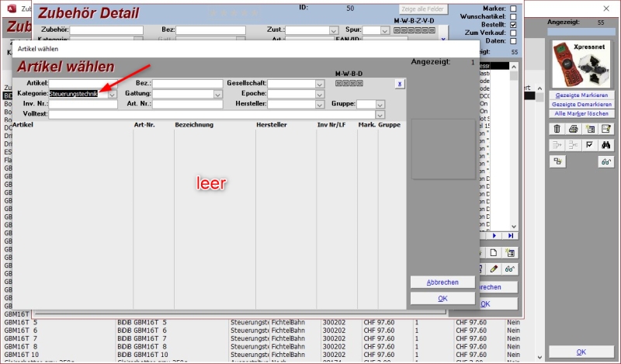Tick the Marker checkbox
This screenshot has height=364, width=621.
coord(513,9)
